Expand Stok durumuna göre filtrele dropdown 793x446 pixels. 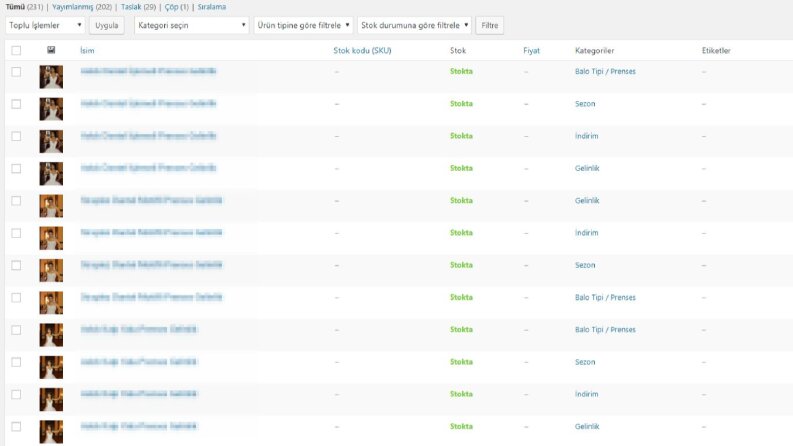[x=414, y=25]
